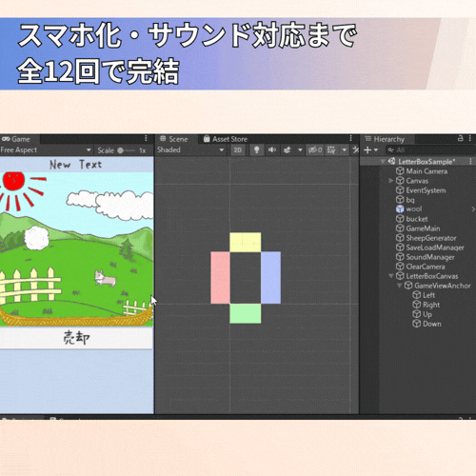476x476 pixels.
Task: Collapse the GameViewAnchor foldout
Action: 400,286
